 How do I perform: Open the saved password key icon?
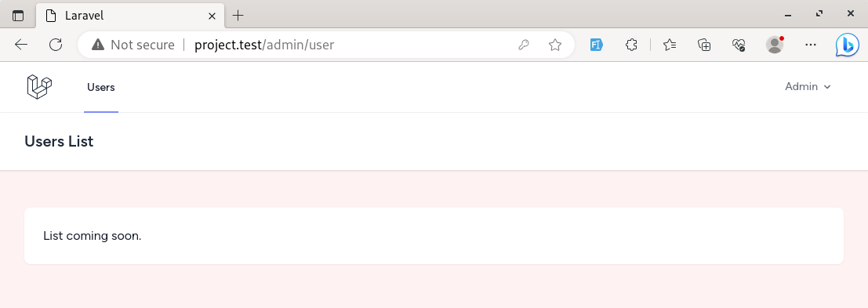524,45
